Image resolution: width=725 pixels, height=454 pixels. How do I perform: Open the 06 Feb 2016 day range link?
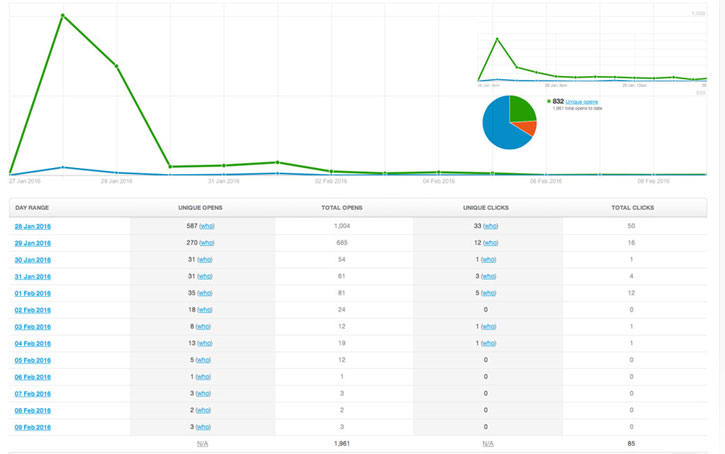[x=32, y=377]
